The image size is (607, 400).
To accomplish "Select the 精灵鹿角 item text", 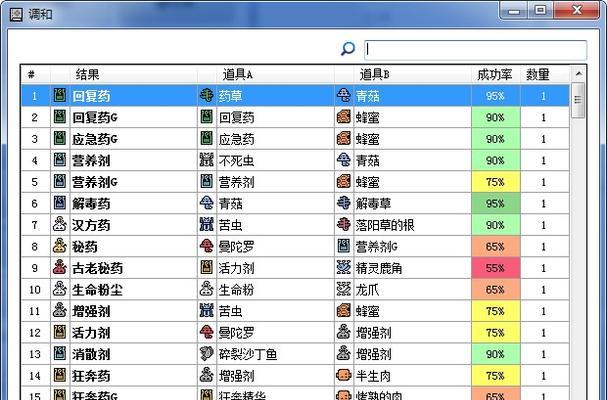I will tap(379, 268).
